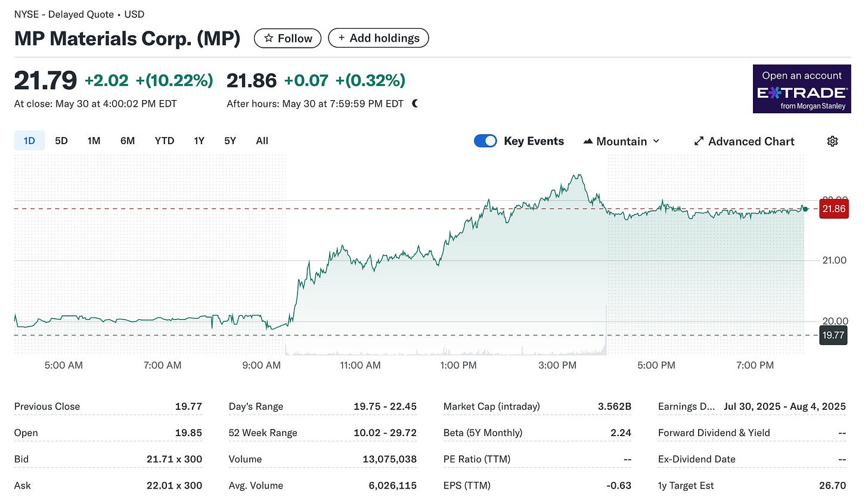Click the PE Ratio (TTM) label
The height and width of the screenshot is (504, 868).
(477, 459)
